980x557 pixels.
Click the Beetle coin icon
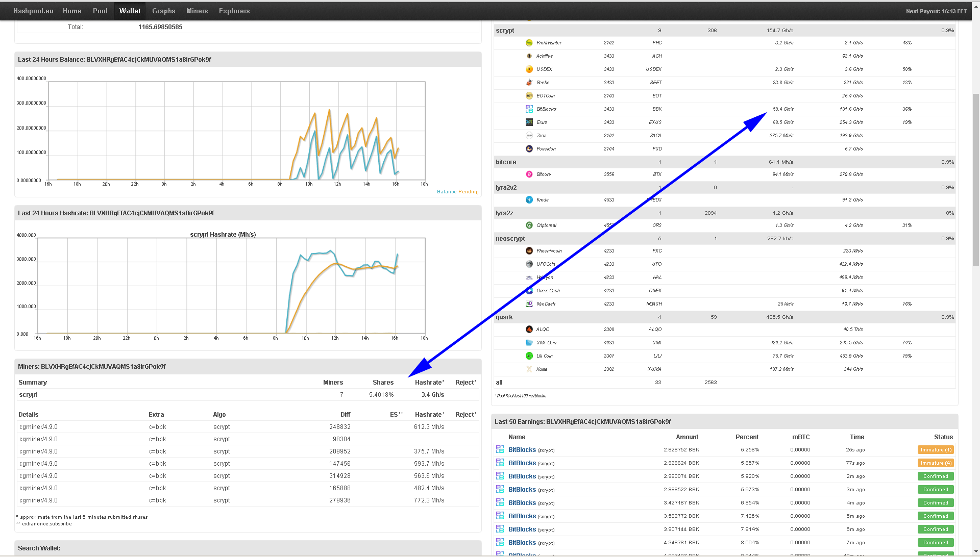tap(529, 83)
